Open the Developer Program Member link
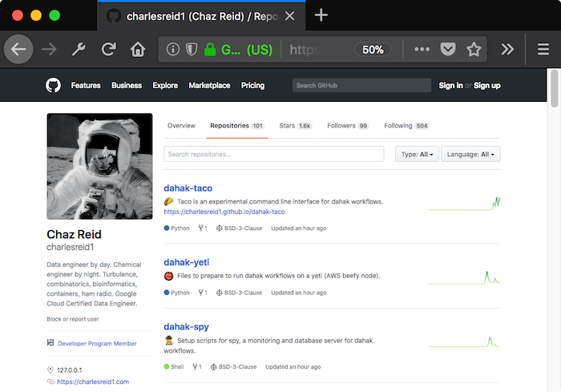The image size is (561, 392). click(x=97, y=343)
